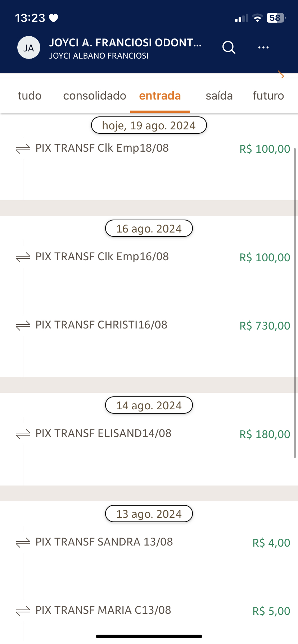Open the PIX TRANSF Clk Emp16/08 transaction
The image size is (298, 644).
[x=102, y=257]
